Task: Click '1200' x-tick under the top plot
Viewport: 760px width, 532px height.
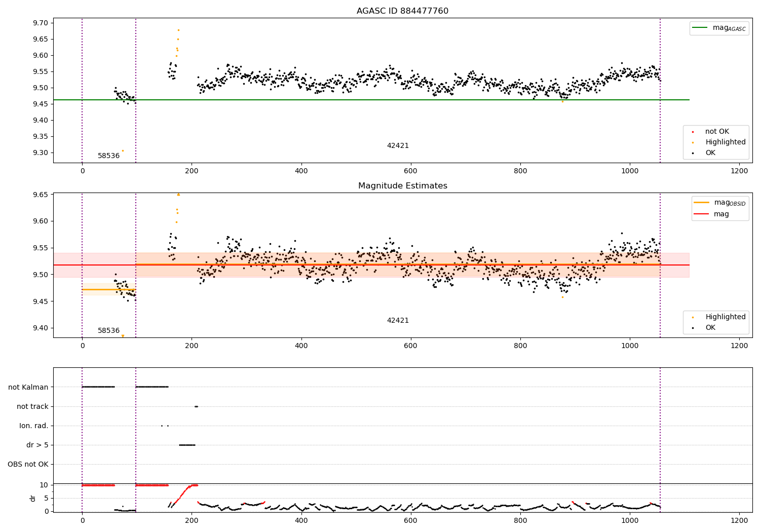Action: 739,171
